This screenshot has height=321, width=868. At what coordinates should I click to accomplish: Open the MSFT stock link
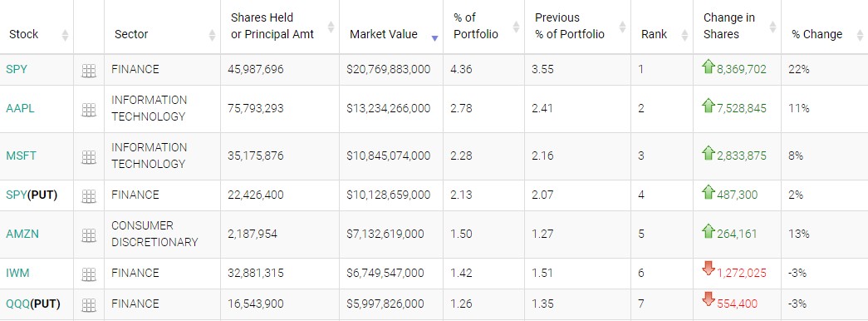(x=21, y=156)
